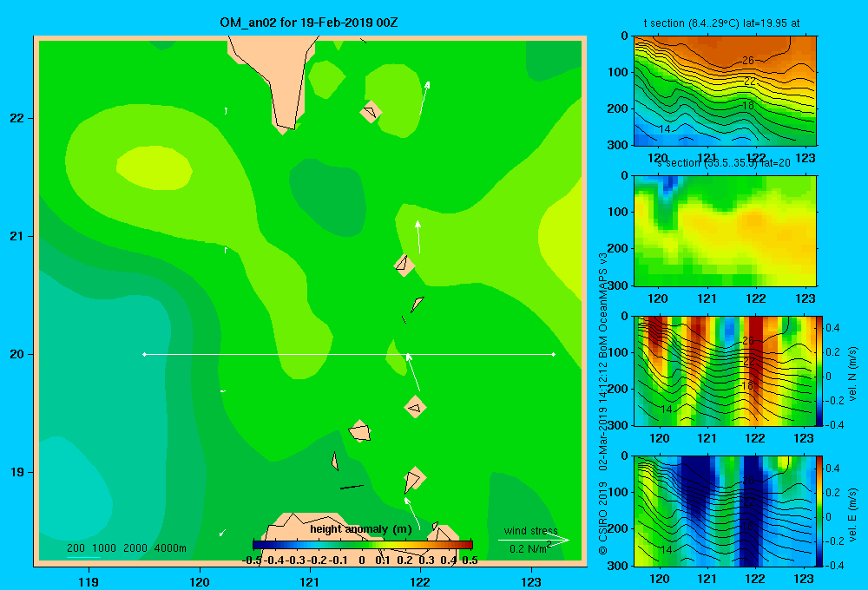Screen dimensions: 868x590
Task: Click the 's section' lat=20 title
Action: [x=724, y=163]
